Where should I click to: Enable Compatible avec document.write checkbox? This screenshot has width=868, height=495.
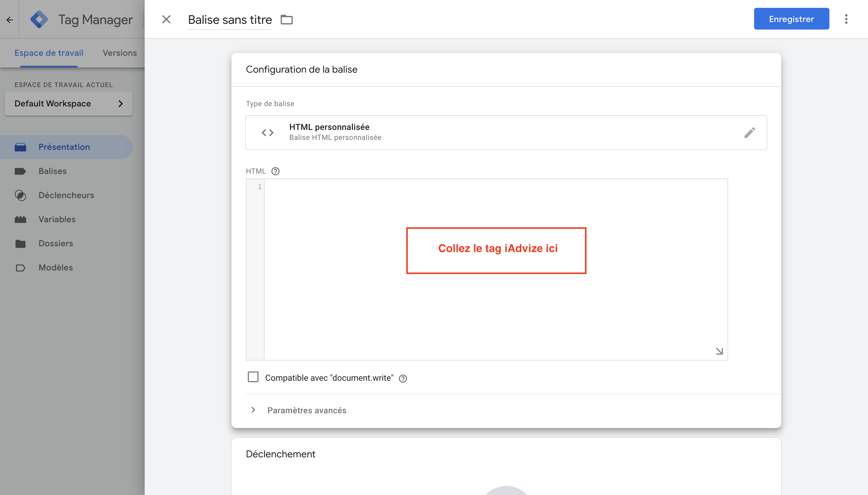click(253, 377)
